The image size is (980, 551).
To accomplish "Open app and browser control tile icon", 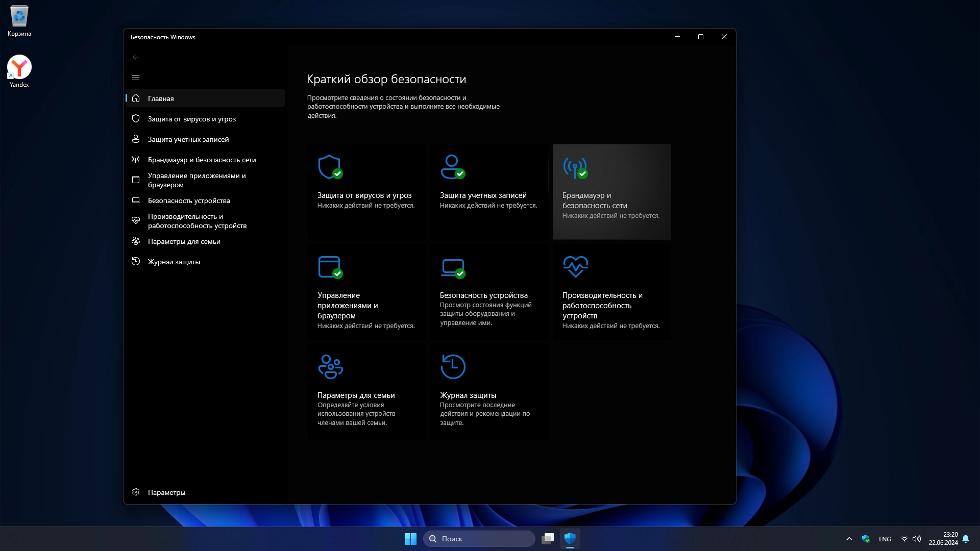I will (x=330, y=267).
